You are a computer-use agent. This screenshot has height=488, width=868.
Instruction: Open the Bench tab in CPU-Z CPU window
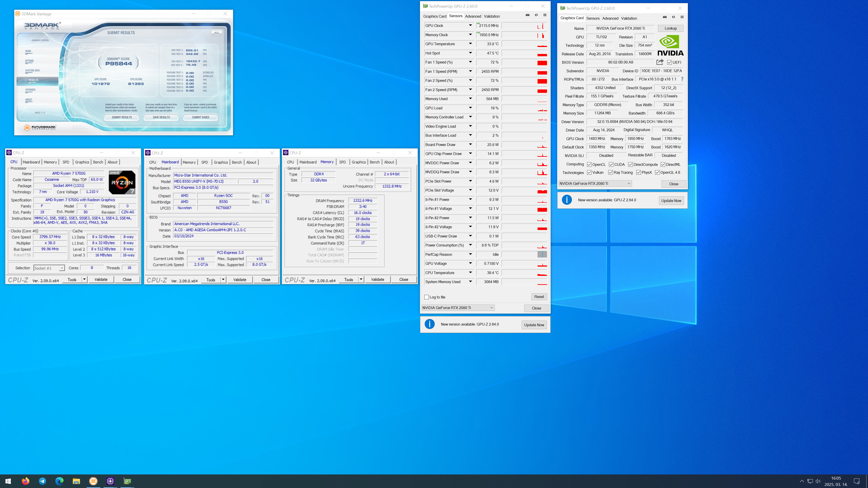[x=98, y=162]
